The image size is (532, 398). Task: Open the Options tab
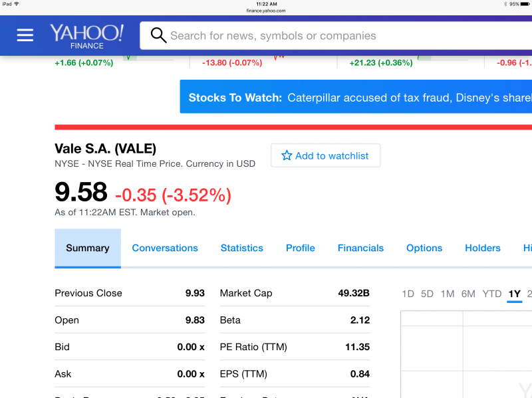pyautogui.click(x=424, y=248)
